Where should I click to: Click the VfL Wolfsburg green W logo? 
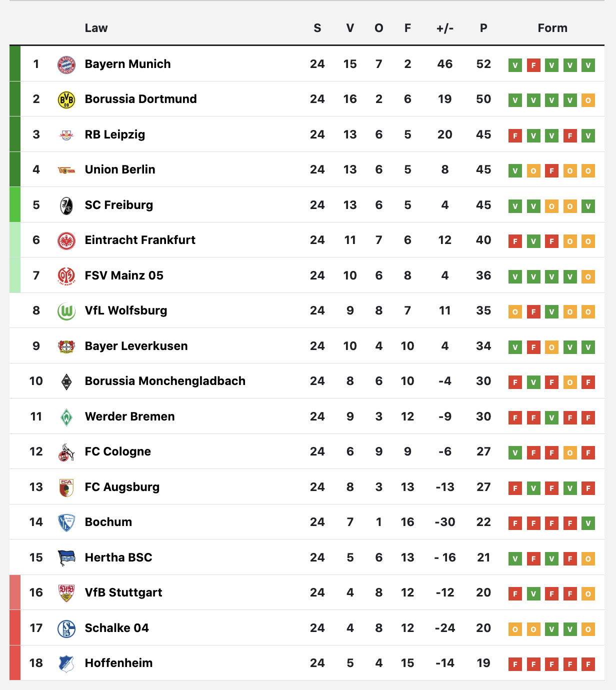tap(66, 311)
